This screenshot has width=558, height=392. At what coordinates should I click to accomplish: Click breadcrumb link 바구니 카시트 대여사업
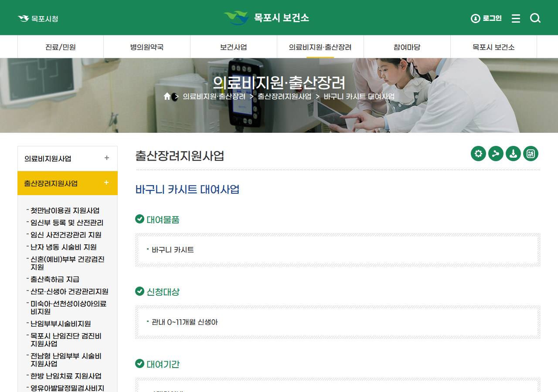click(x=359, y=96)
